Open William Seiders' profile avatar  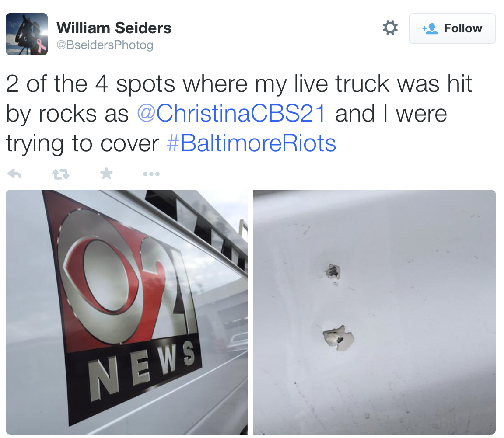(27, 34)
